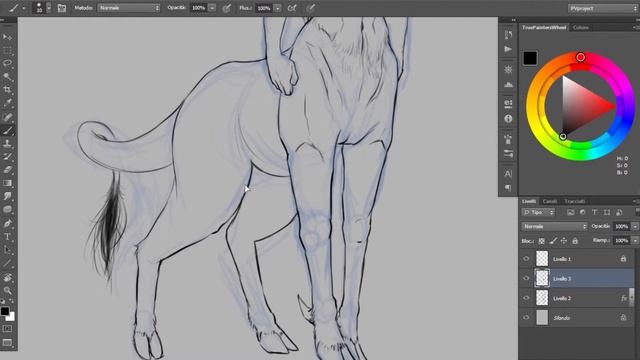Open the Actions panel play icon
Viewport: 640px width, 360px height.
(x=508, y=49)
